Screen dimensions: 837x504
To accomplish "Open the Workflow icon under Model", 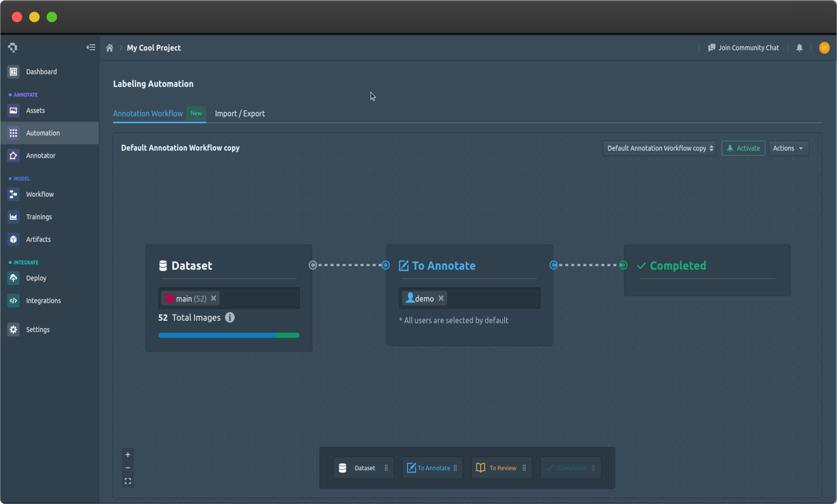I will tap(13, 194).
